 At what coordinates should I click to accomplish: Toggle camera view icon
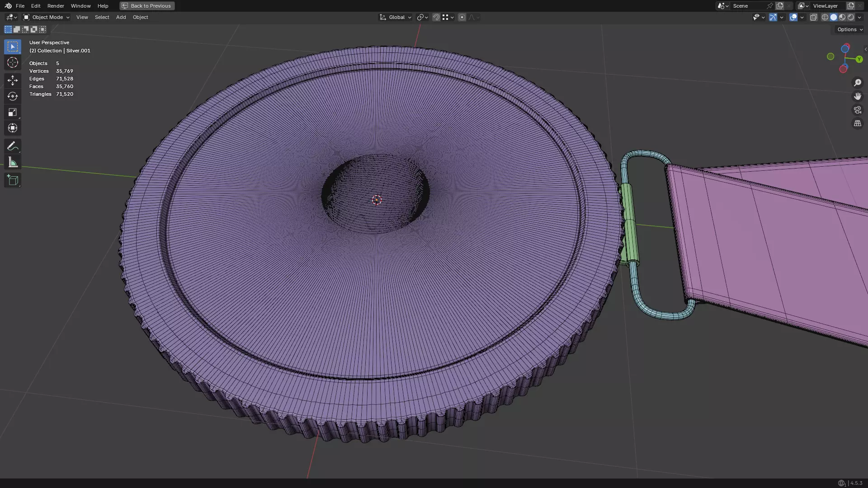[x=857, y=110]
